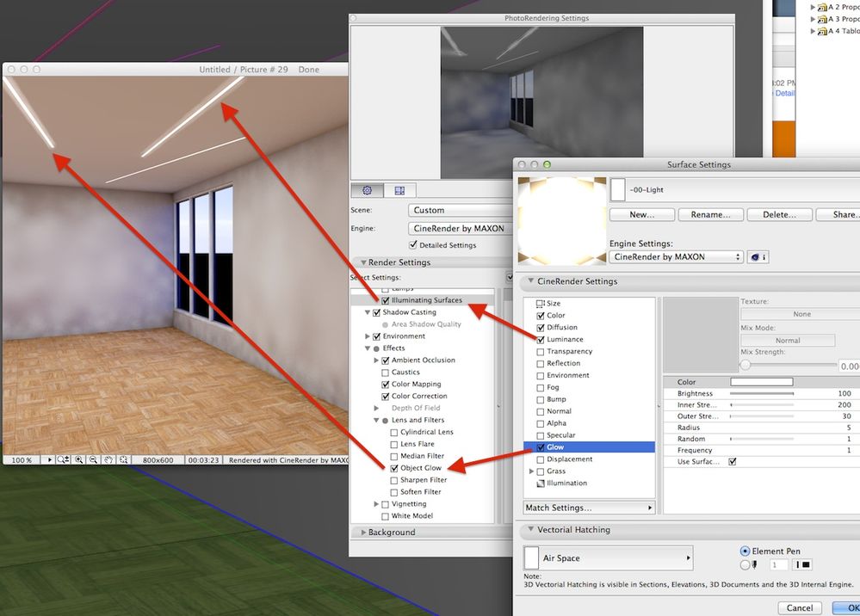Select the Glow channel in the CineRender list

pos(558,447)
